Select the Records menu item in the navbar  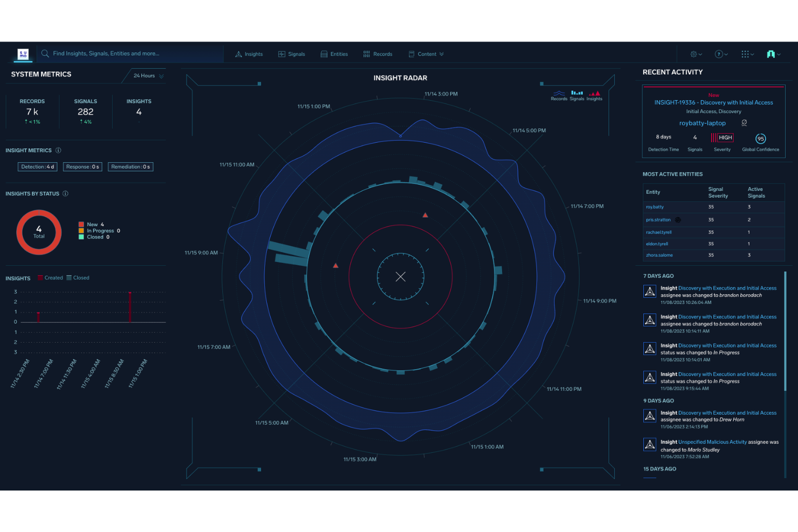(x=377, y=54)
